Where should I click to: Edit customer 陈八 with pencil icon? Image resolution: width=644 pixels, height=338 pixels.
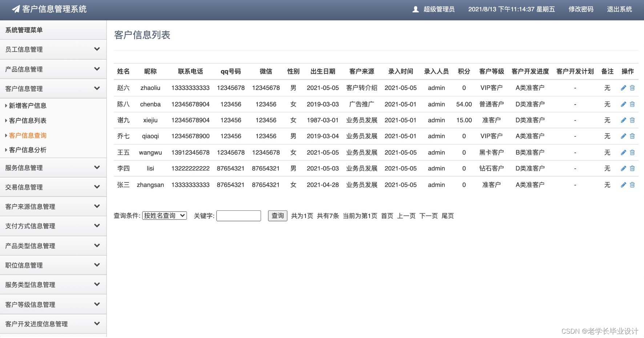pos(623,104)
